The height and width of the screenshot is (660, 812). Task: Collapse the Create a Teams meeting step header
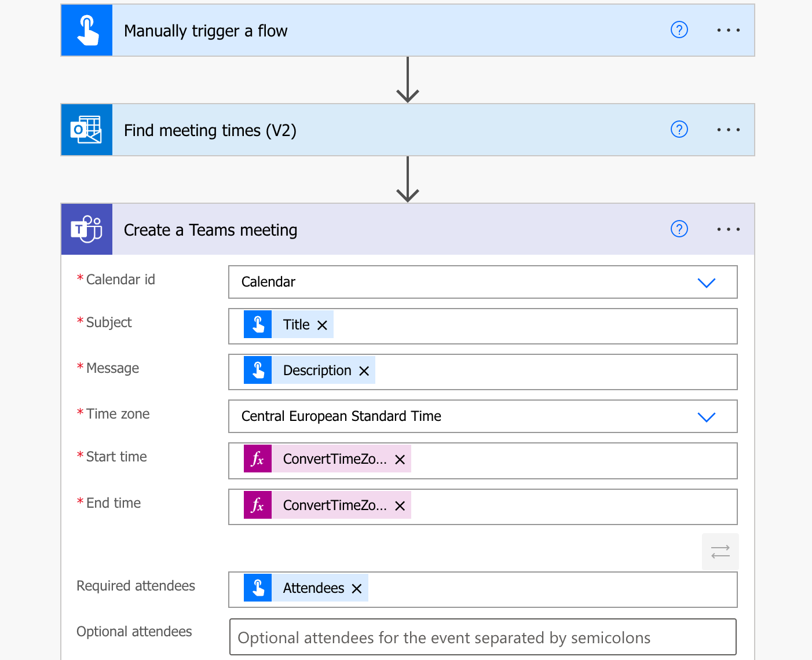(x=408, y=229)
